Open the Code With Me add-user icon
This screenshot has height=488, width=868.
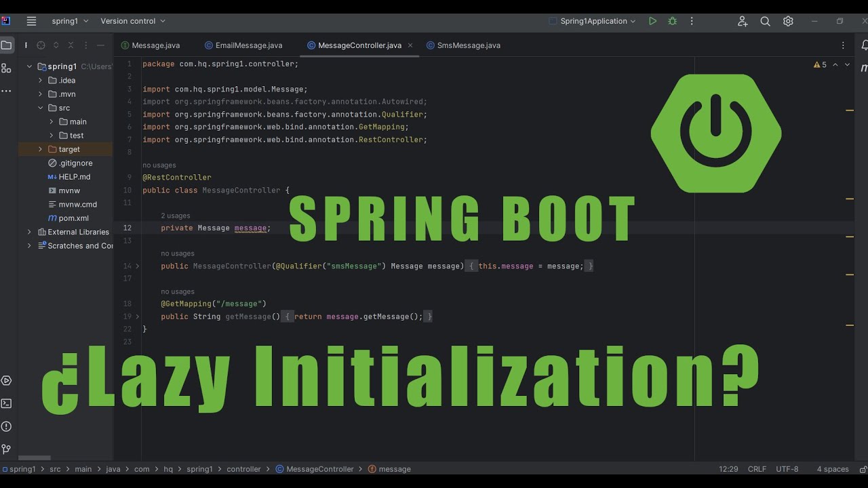(743, 21)
